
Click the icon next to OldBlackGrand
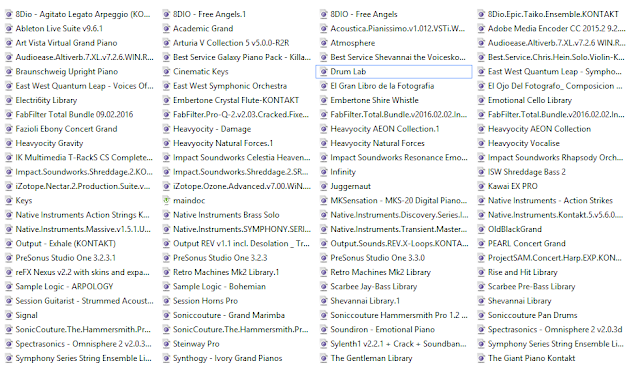[481, 229]
